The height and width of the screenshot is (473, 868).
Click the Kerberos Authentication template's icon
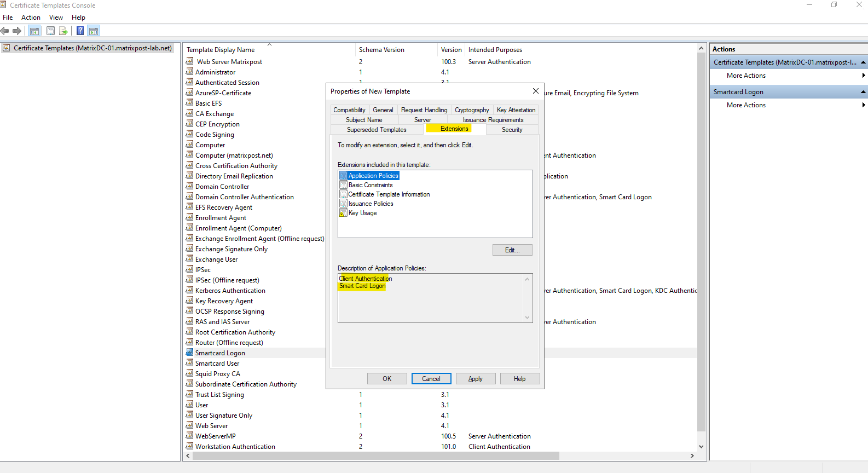pyautogui.click(x=189, y=290)
